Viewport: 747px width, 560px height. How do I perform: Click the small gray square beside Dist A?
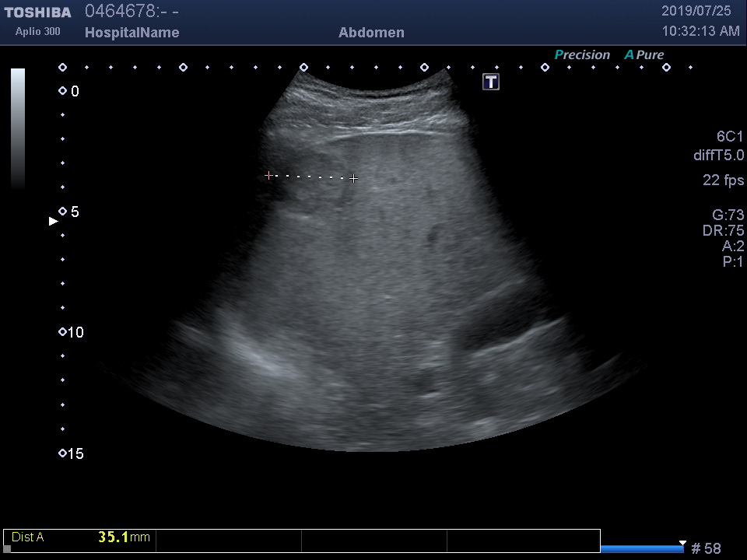(x=8, y=548)
